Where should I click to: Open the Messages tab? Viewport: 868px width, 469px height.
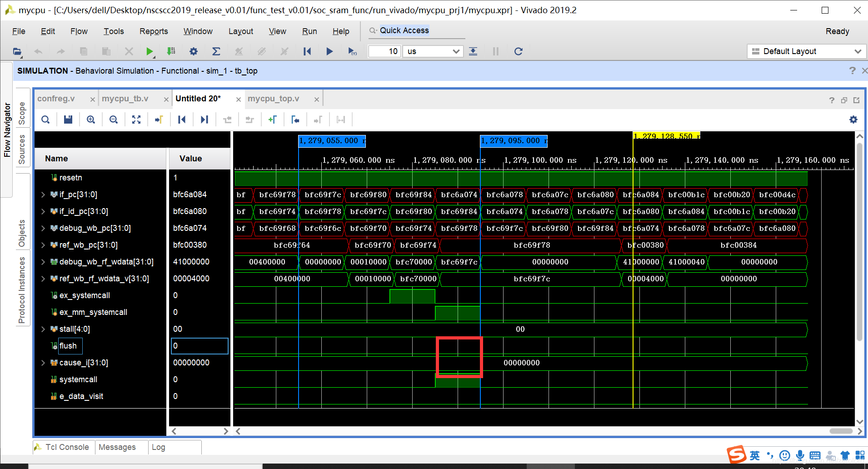(117, 447)
